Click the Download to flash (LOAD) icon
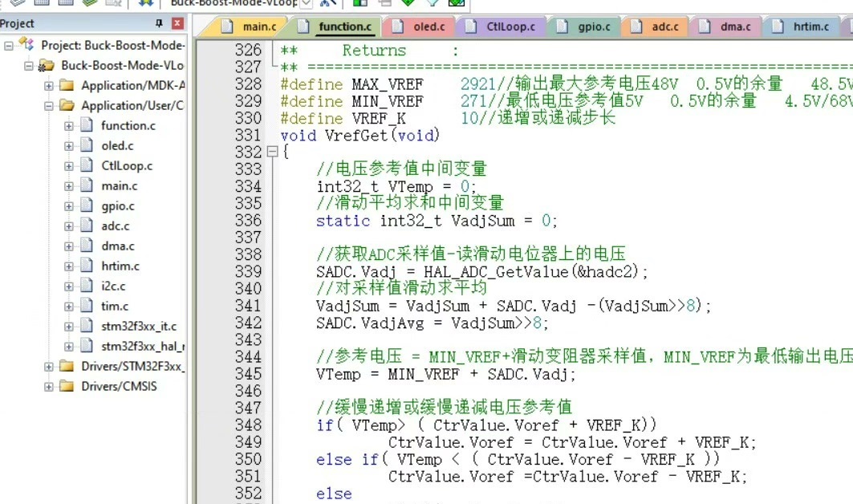The width and height of the screenshot is (853, 504). point(146,4)
